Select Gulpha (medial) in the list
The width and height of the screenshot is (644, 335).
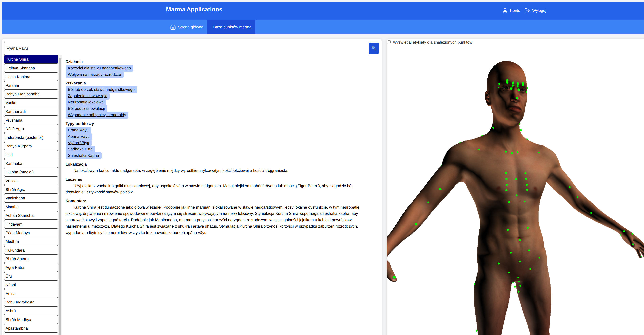(31, 172)
